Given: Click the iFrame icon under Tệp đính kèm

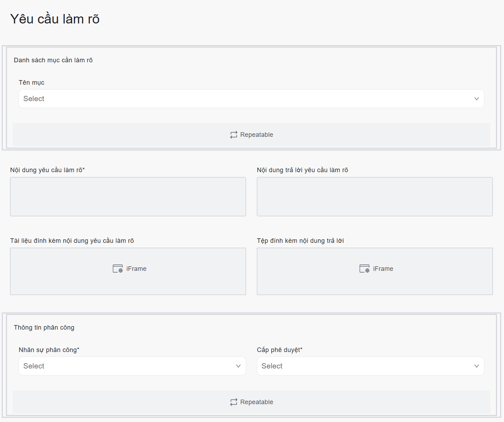Looking at the screenshot, I should (364, 269).
